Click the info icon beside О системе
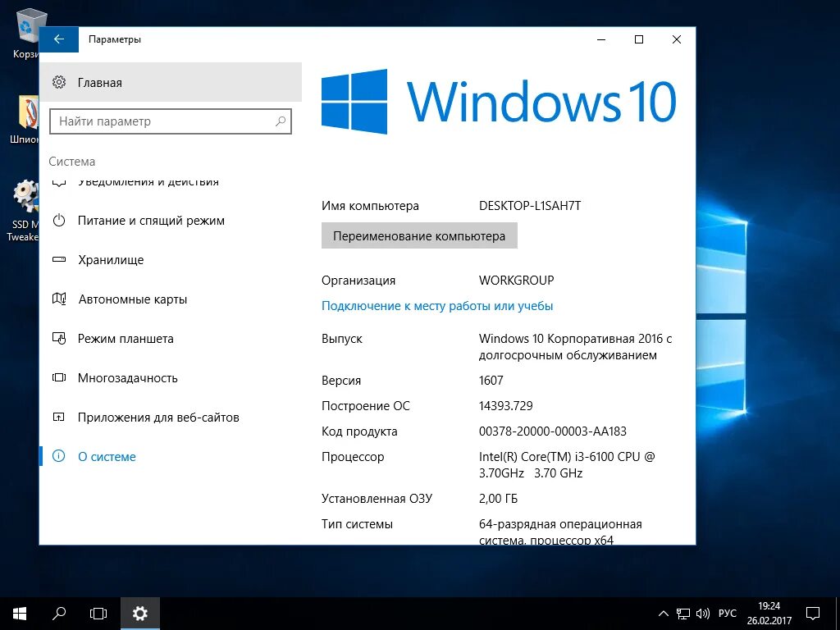840x630 pixels. pos(59,456)
